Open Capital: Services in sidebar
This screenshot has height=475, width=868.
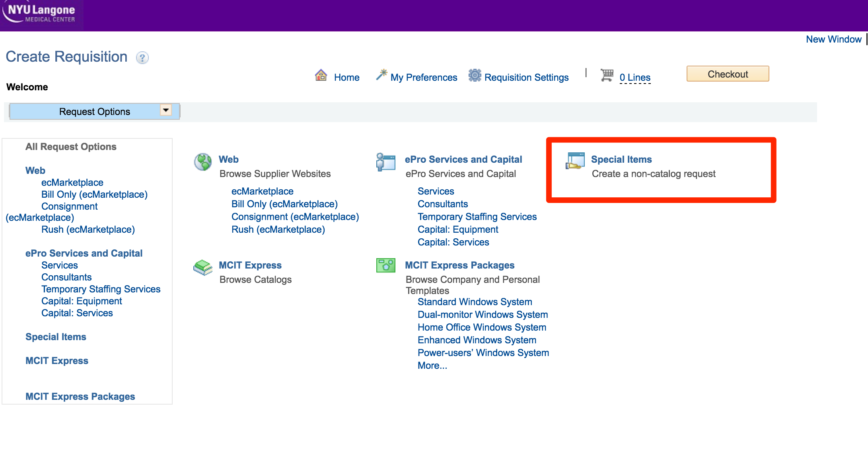[x=77, y=313]
